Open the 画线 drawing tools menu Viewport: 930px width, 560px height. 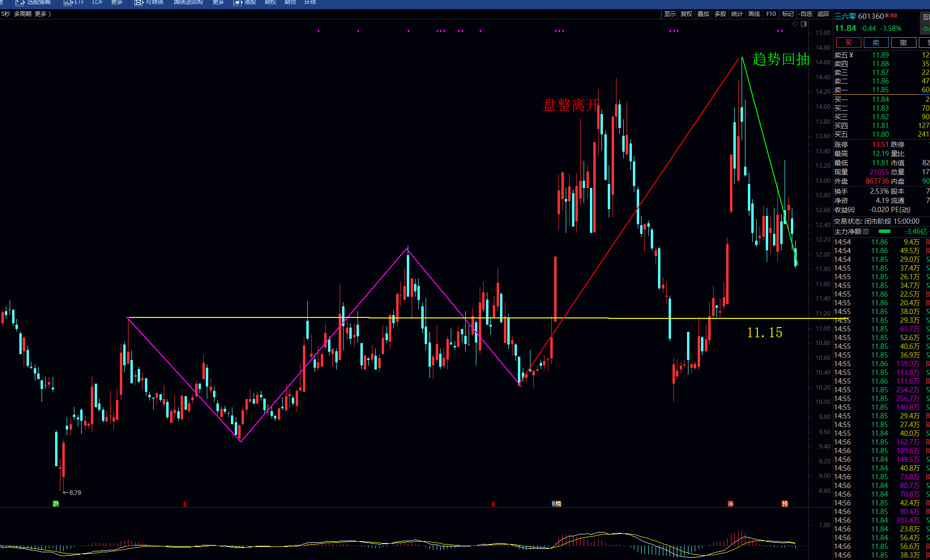click(x=754, y=14)
